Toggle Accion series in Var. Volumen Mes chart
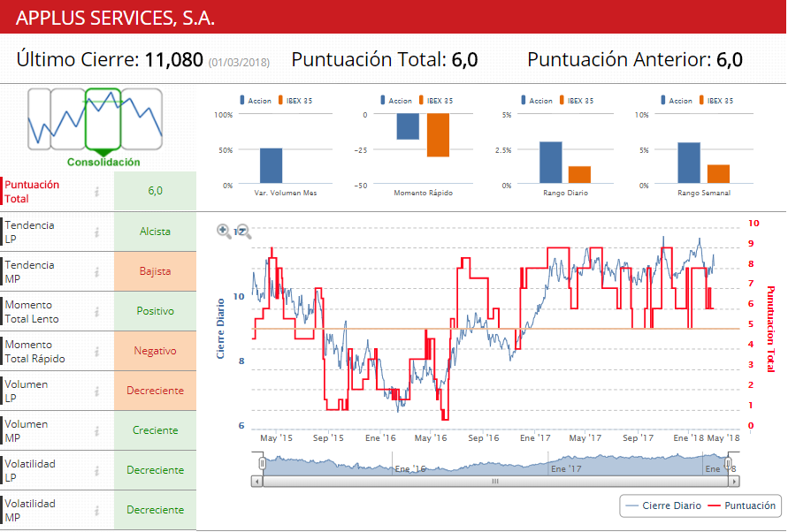Screen dimensions: 788x532 click(x=258, y=101)
